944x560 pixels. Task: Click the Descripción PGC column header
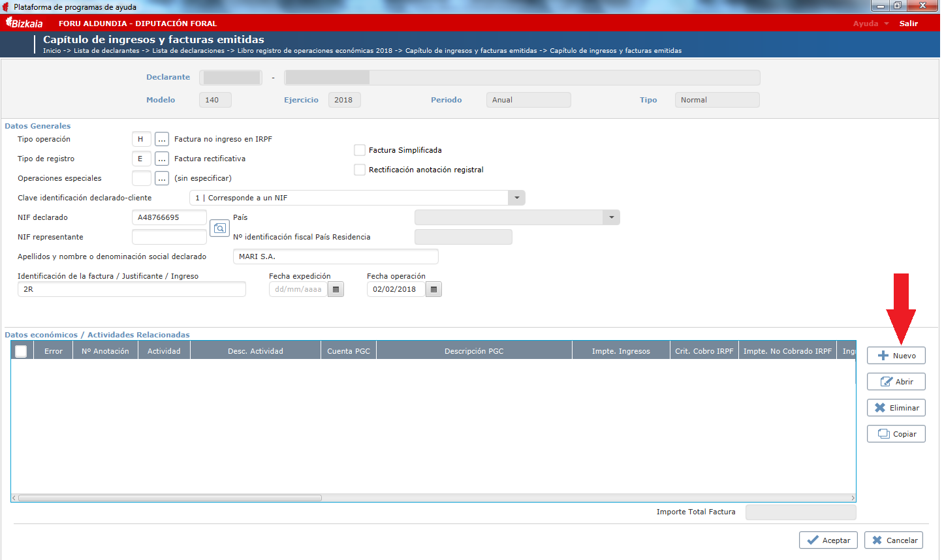coord(474,351)
